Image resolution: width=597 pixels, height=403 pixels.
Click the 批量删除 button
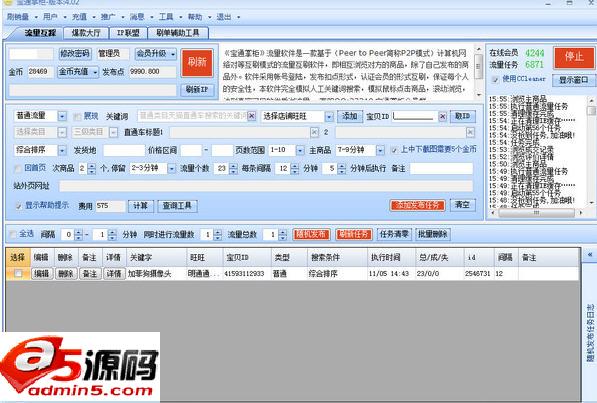pos(433,234)
